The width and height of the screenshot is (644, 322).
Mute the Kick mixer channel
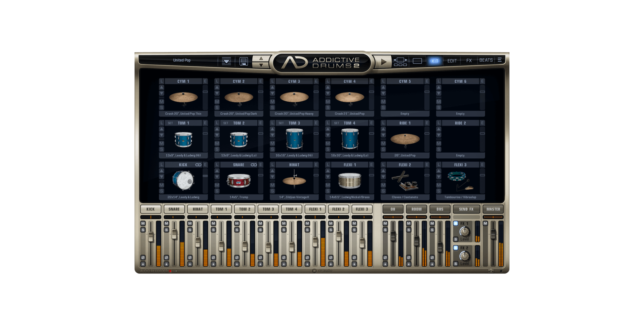[143, 223]
